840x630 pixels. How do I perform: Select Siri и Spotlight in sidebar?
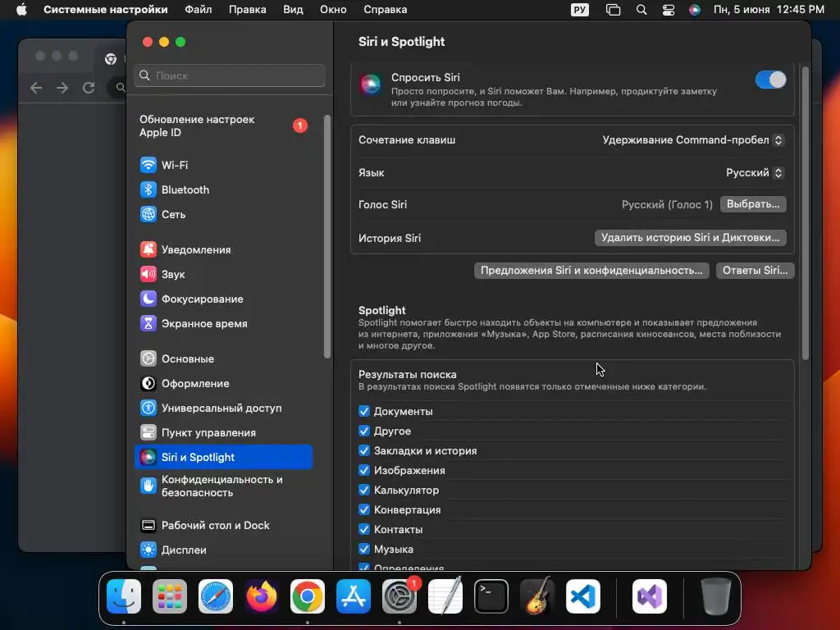pos(223,457)
